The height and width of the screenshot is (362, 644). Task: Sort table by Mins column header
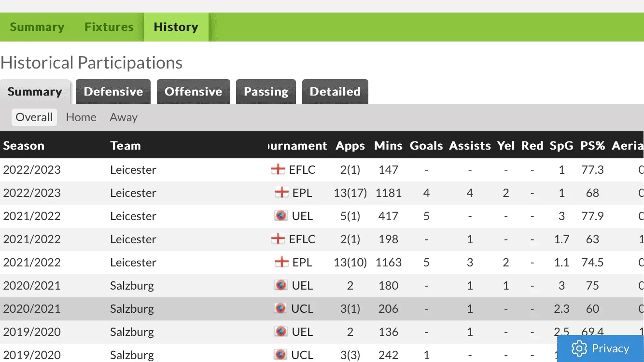pyautogui.click(x=388, y=146)
